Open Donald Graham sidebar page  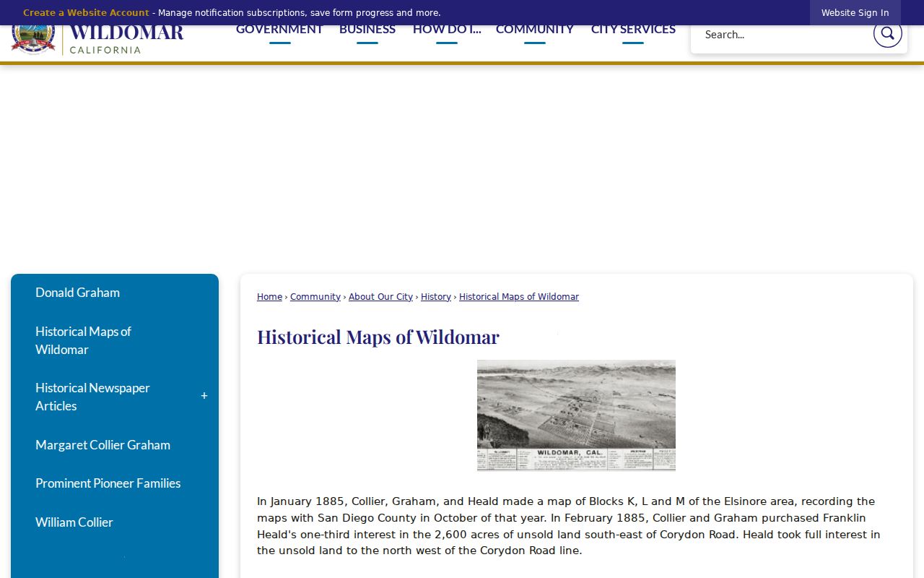click(x=77, y=293)
